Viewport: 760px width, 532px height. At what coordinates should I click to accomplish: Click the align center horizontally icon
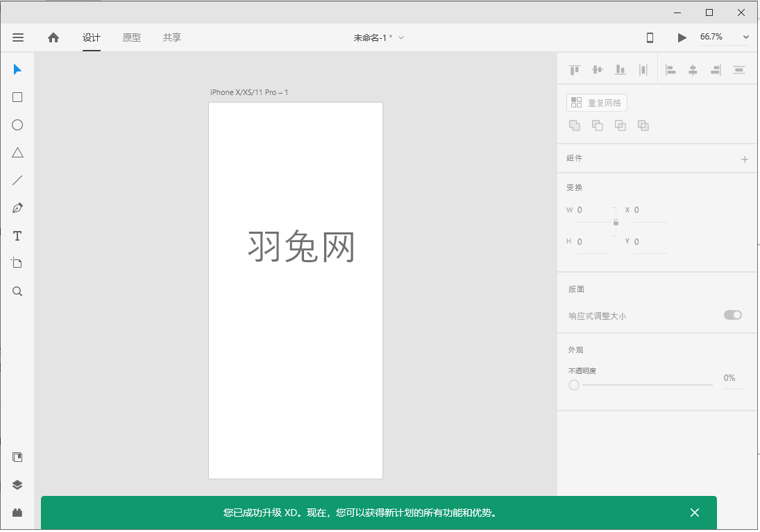pos(693,70)
